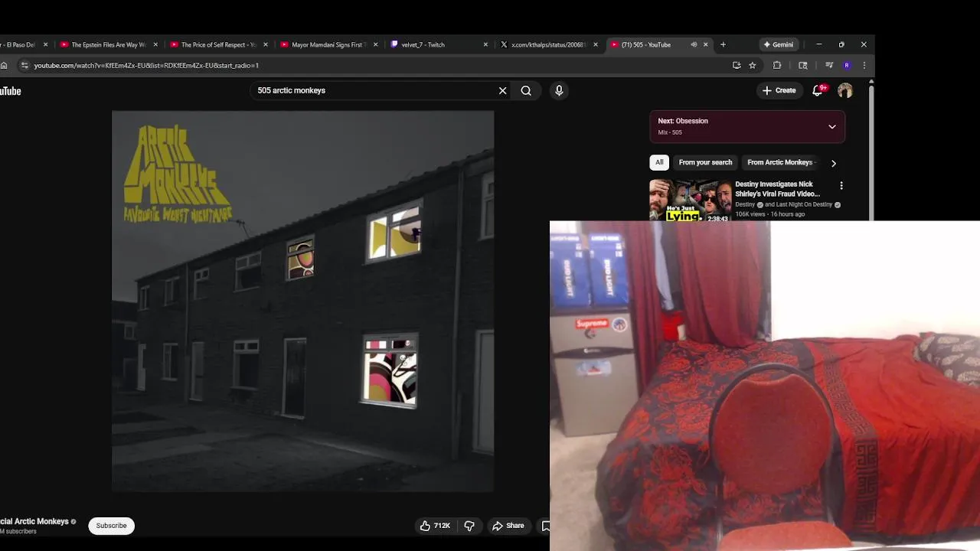
Task: Open the Official Arctic Monkeys channel
Action: [x=34, y=521]
